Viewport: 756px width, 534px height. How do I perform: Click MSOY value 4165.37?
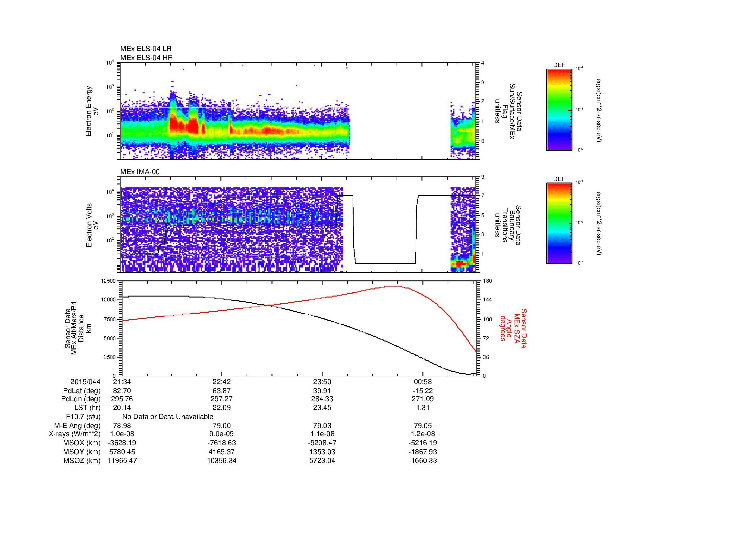(x=222, y=452)
